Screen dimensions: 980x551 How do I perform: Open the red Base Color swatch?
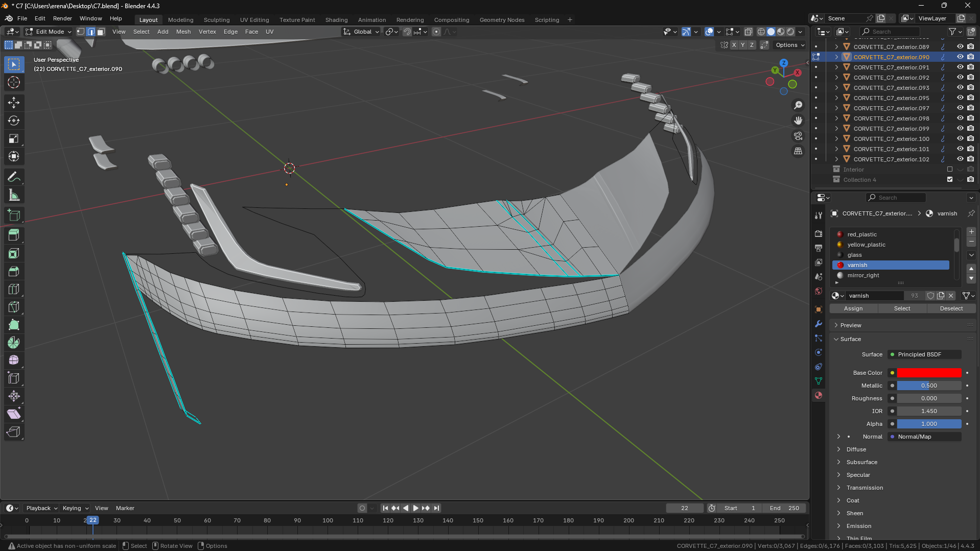click(x=929, y=373)
